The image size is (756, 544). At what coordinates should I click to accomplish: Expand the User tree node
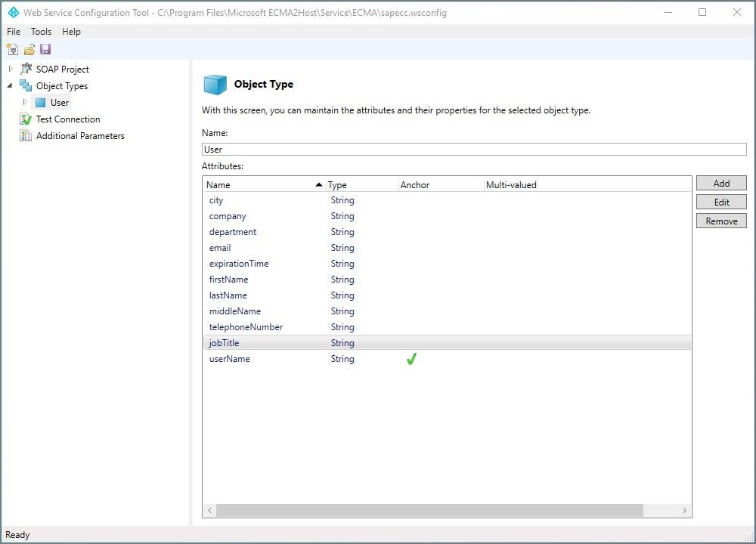(x=25, y=103)
